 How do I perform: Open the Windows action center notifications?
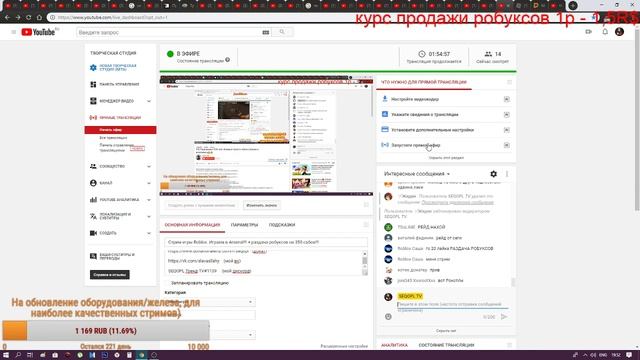[x=630, y=355]
